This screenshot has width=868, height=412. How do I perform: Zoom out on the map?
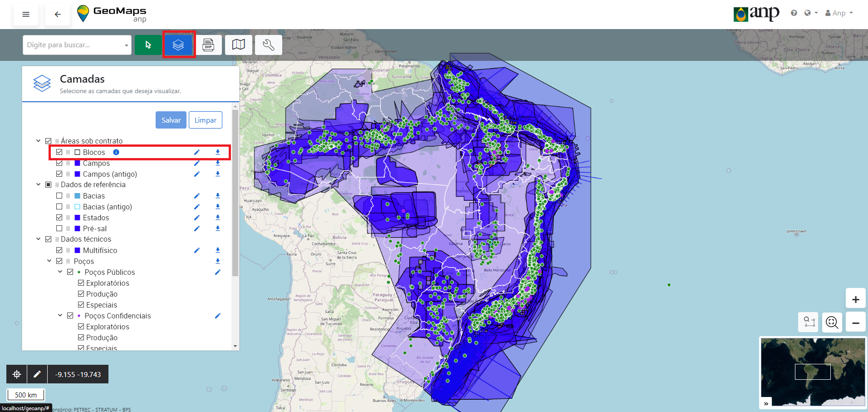coord(856,323)
